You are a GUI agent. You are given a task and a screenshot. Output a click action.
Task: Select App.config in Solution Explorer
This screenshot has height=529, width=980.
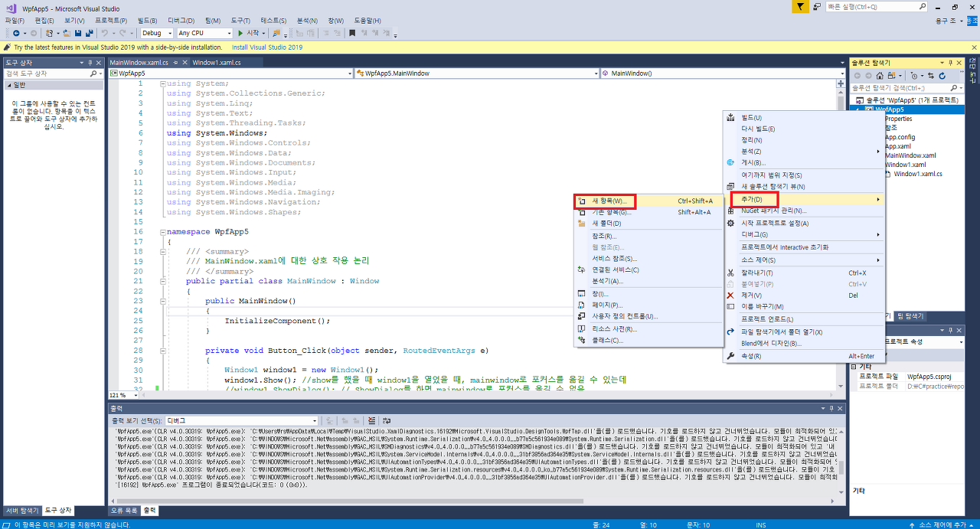(900, 137)
